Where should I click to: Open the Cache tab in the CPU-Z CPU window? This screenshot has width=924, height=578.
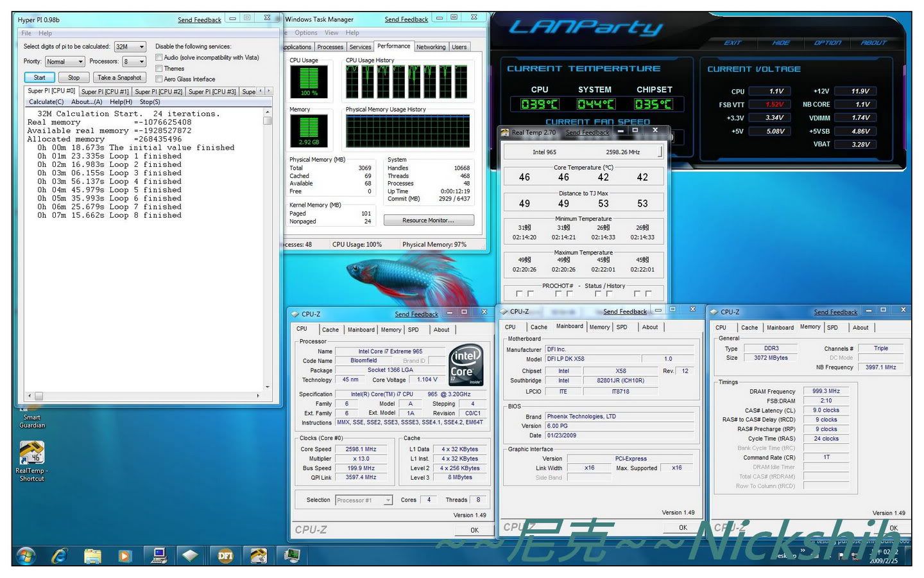(330, 329)
